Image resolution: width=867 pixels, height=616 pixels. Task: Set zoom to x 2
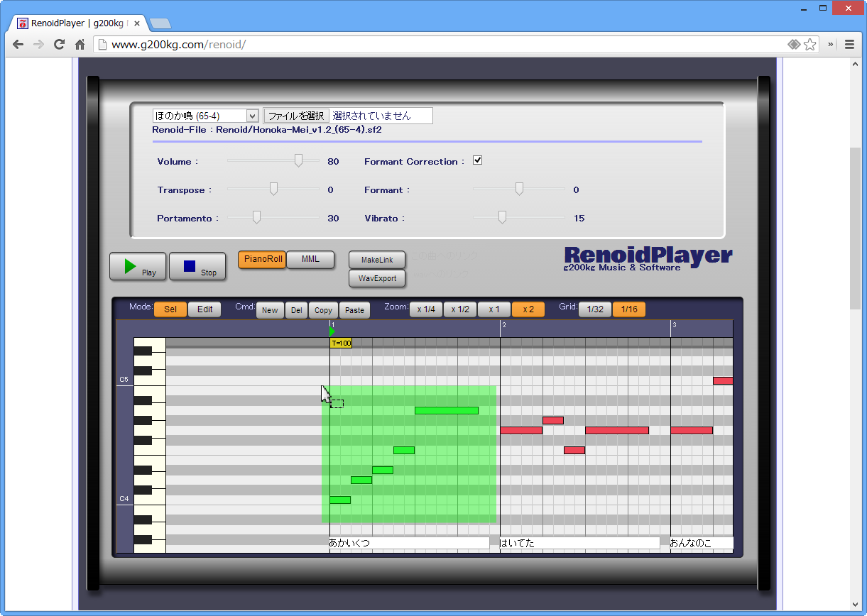click(528, 309)
